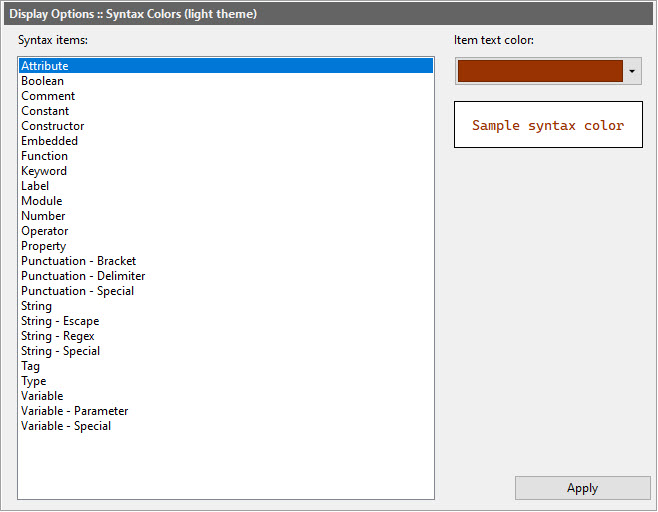The image size is (658, 512).
Task: Pick the String - Regex item
Action: tap(226, 336)
